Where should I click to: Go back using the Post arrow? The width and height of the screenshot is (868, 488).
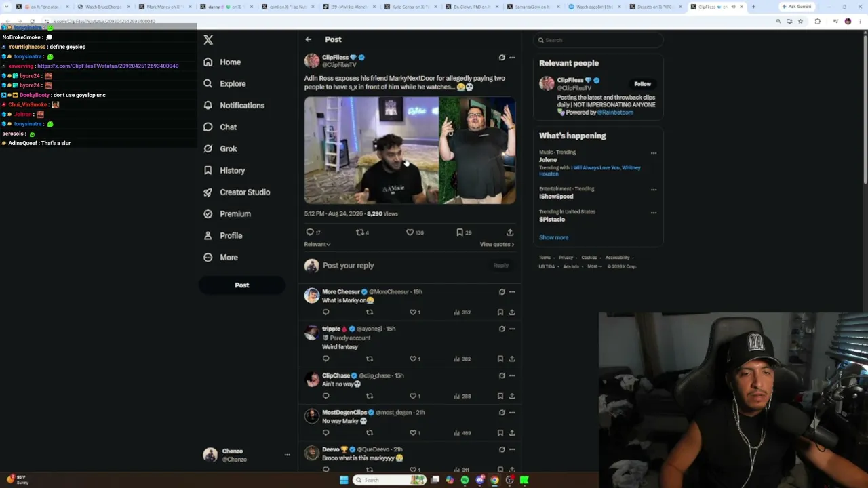pyautogui.click(x=309, y=39)
